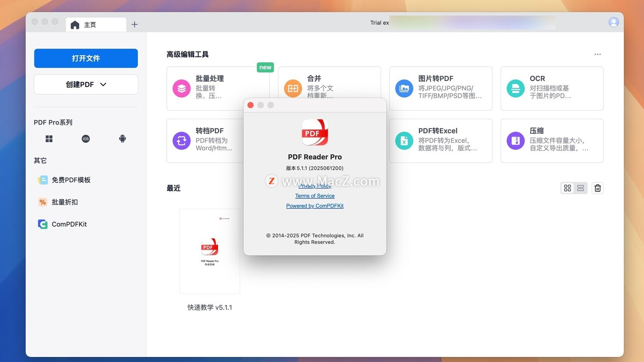Click the PDF to Excel icon
Screen dimensions: 644x362
[x=404, y=141]
